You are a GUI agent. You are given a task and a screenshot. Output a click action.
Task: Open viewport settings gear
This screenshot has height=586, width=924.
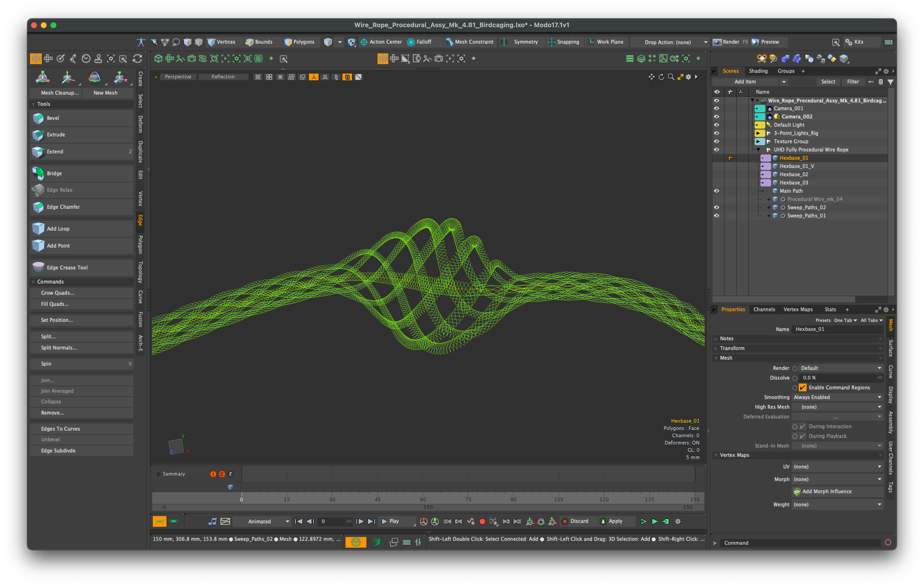pyautogui.click(x=688, y=77)
